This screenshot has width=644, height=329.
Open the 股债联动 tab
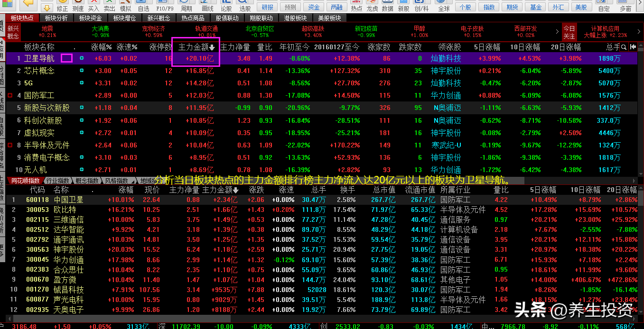(227, 18)
